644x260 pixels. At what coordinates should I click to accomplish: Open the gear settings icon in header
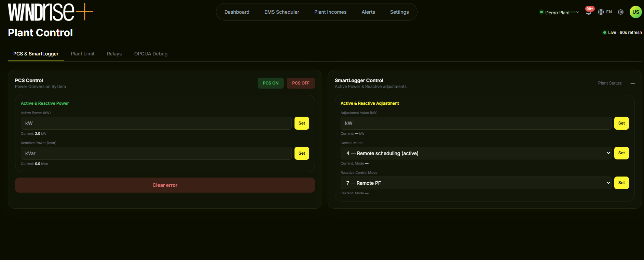pos(621,12)
